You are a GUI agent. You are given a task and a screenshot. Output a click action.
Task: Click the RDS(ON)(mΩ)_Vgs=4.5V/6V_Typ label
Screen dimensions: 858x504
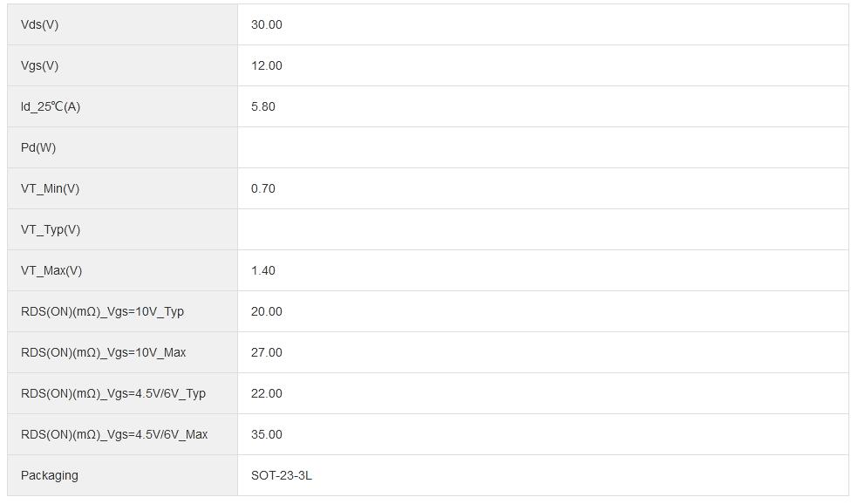click(113, 393)
